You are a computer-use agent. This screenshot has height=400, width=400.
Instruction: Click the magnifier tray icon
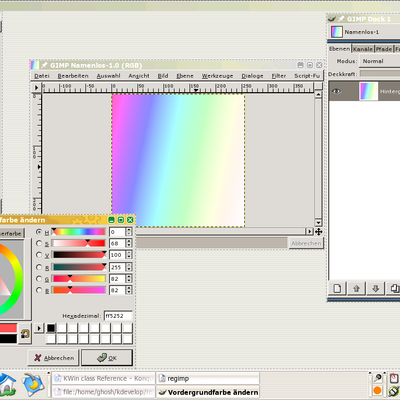pos(378,378)
